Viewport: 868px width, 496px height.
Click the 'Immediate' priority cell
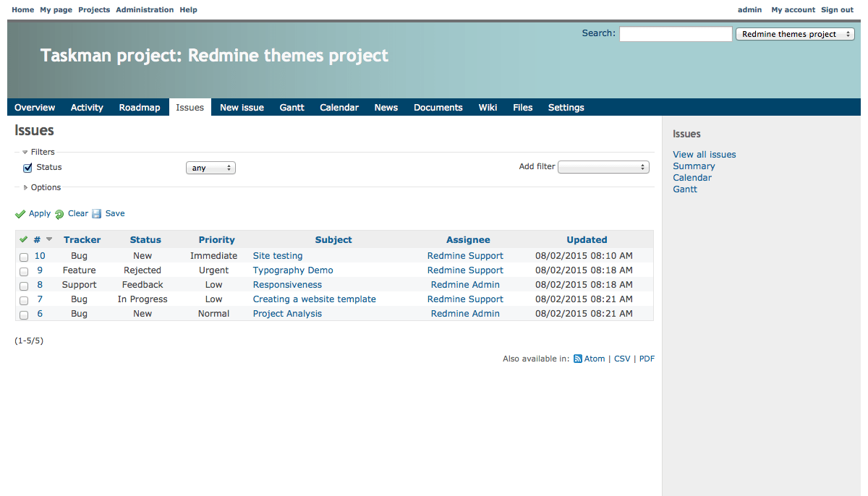(x=213, y=256)
